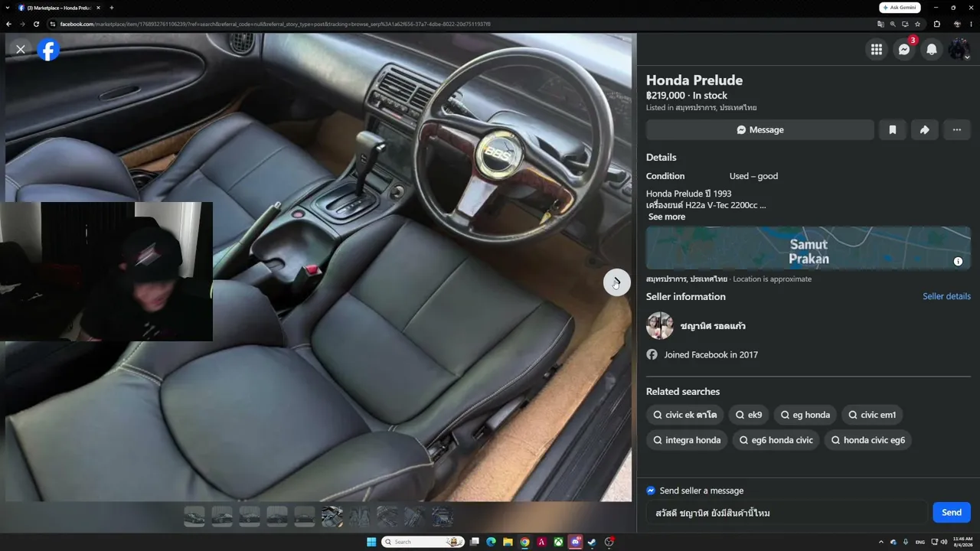Open the ENG language switcher
Viewport: 980px width, 551px height.
[x=920, y=542]
